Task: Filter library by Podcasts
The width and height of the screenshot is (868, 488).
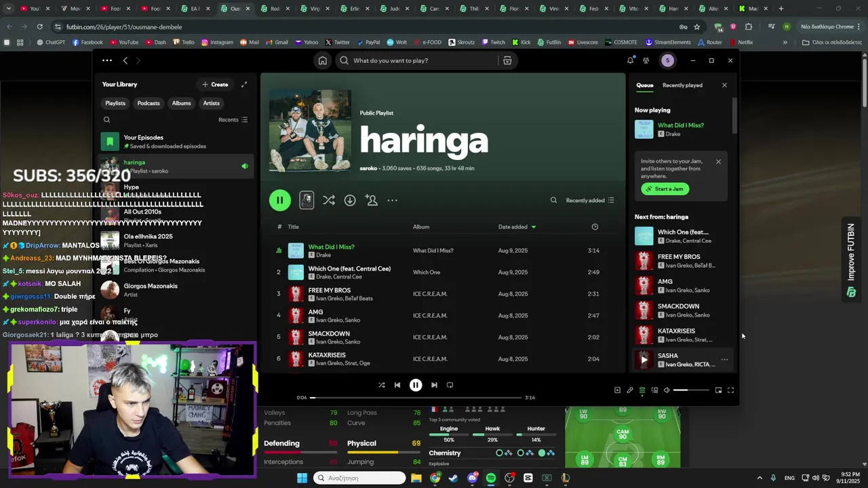Action: point(149,103)
